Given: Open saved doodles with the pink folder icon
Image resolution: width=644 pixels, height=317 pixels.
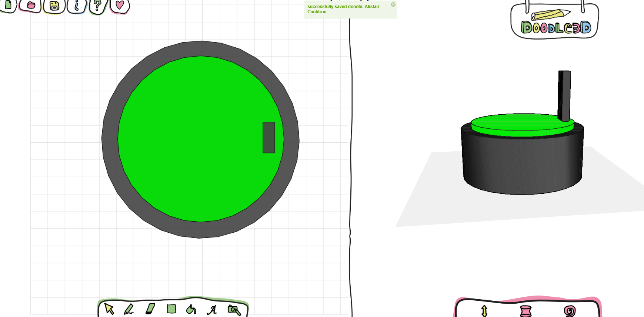Looking at the screenshot, I should [31, 5].
